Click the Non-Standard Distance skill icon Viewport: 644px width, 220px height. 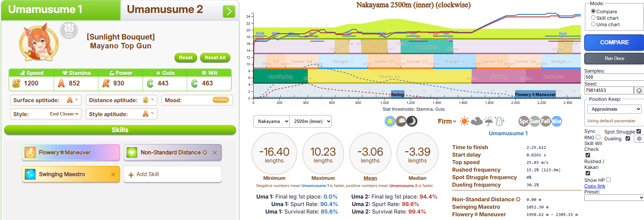pos(132,152)
